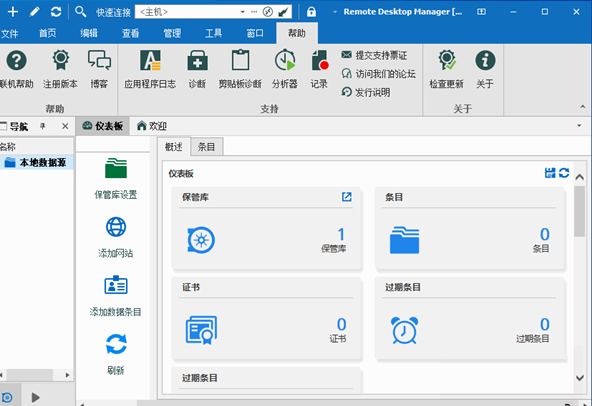Open the 保管库 card external link icon

[x=347, y=197]
